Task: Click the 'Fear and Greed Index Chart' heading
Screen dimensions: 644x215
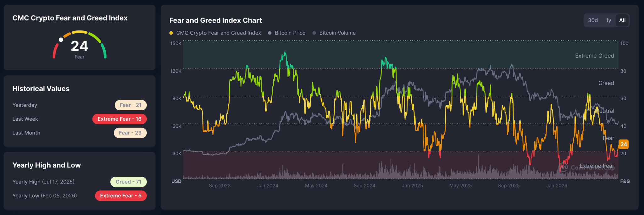Action: pos(215,20)
